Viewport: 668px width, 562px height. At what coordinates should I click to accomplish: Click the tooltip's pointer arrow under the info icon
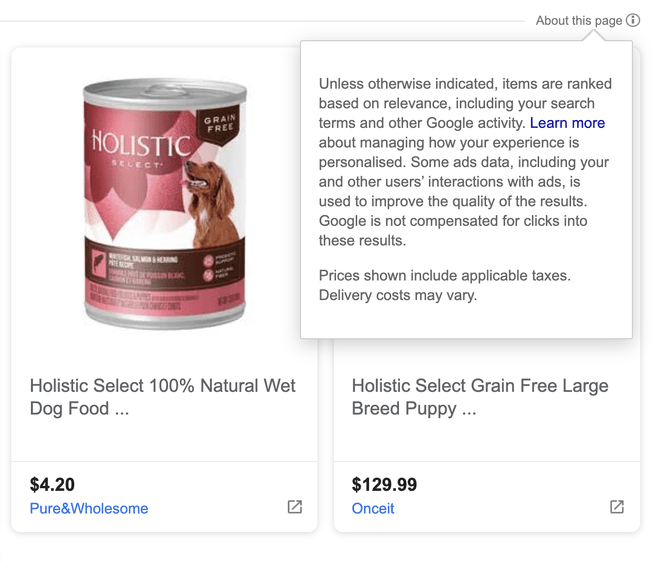tap(597, 36)
